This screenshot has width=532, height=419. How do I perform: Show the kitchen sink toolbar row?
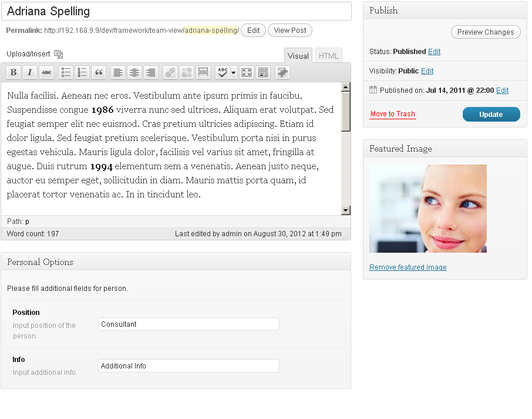click(x=263, y=72)
